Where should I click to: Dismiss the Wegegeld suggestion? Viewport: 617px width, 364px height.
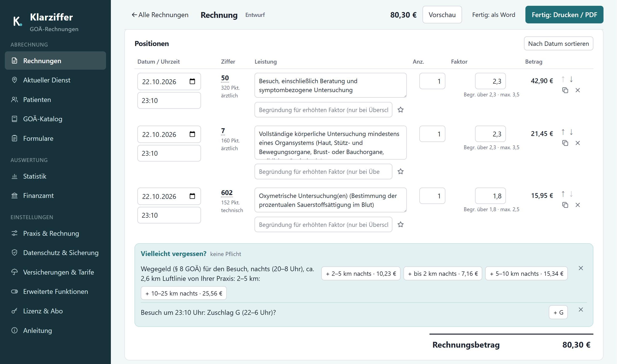[581, 268]
